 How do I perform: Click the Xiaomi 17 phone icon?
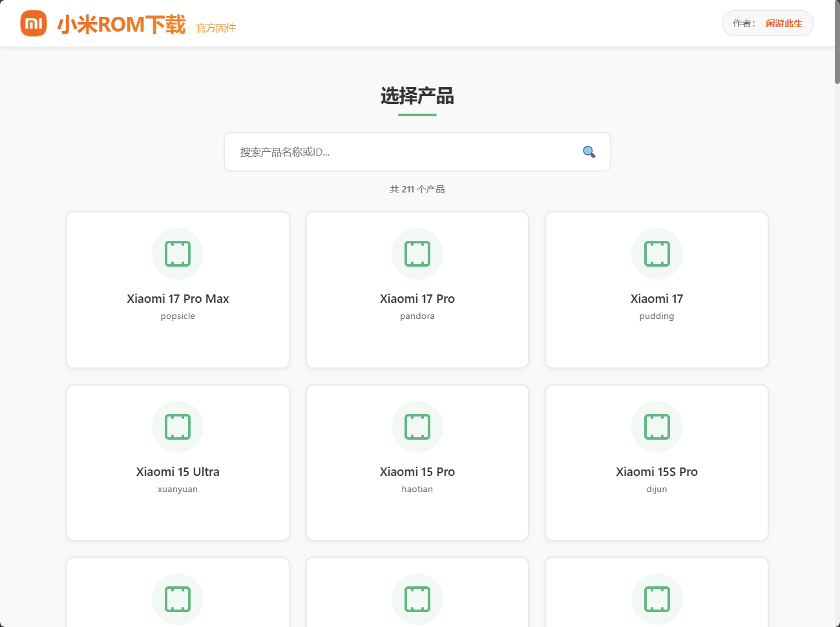[x=656, y=254]
